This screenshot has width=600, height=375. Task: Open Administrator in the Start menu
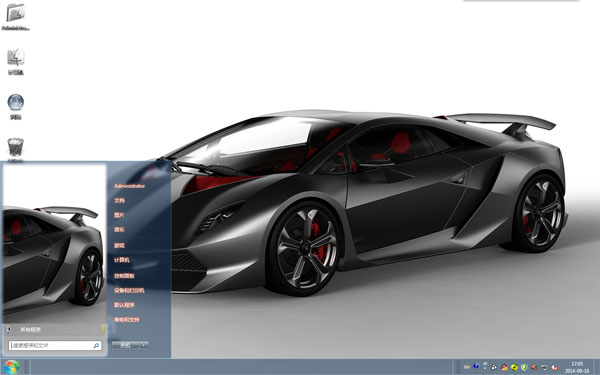click(x=129, y=186)
